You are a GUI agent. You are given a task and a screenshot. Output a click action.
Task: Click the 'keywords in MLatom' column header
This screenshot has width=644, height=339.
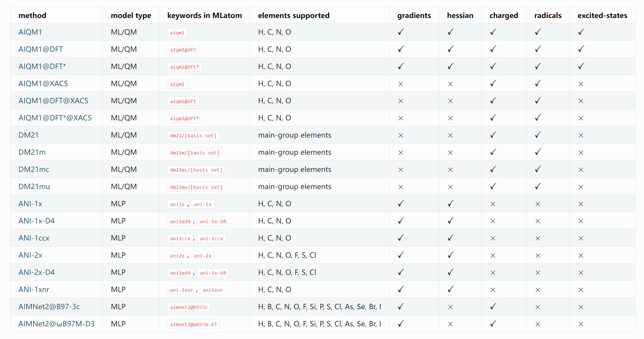tap(205, 16)
